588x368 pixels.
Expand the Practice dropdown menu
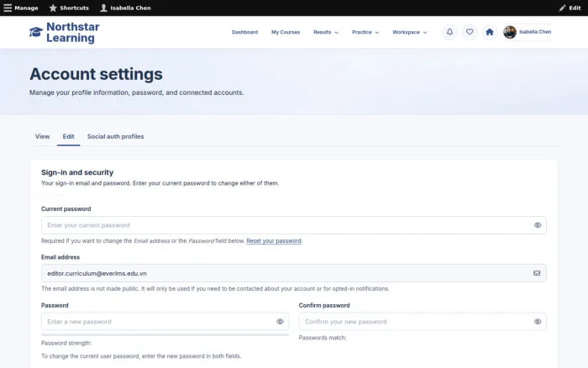pos(365,32)
